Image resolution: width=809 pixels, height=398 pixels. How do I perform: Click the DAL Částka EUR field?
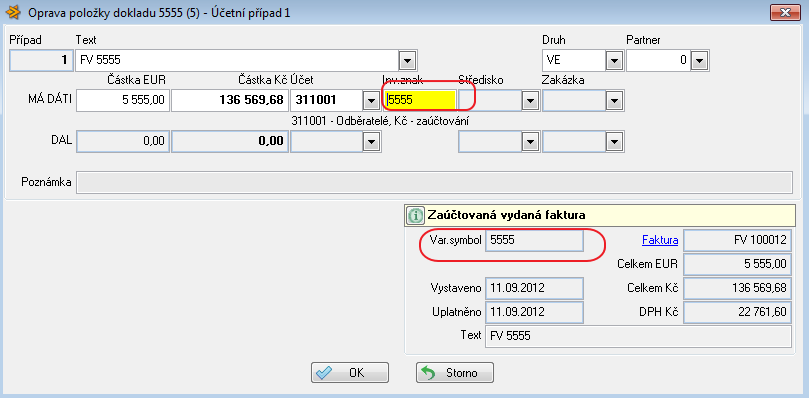pyautogui.click(x=123, y=141)
